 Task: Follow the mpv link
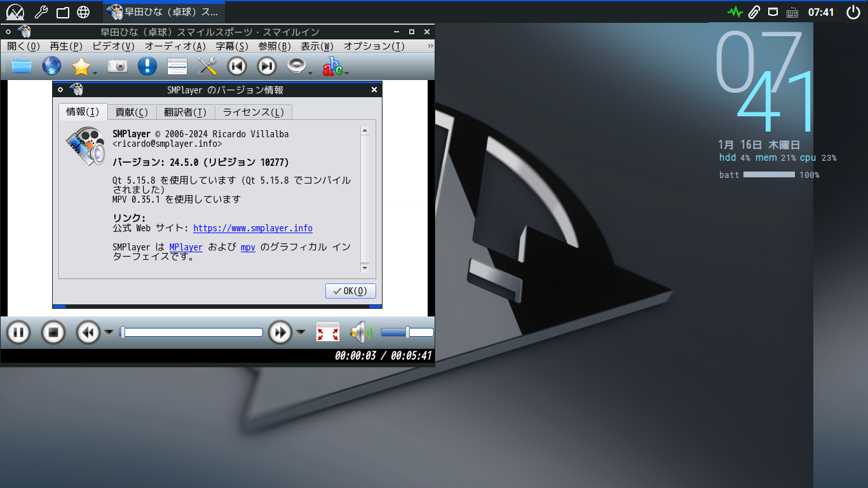248,247
